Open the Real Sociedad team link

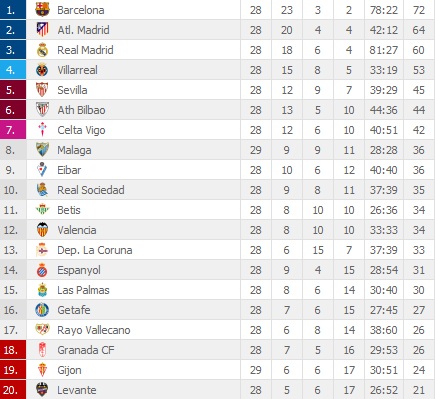point(91,190)
